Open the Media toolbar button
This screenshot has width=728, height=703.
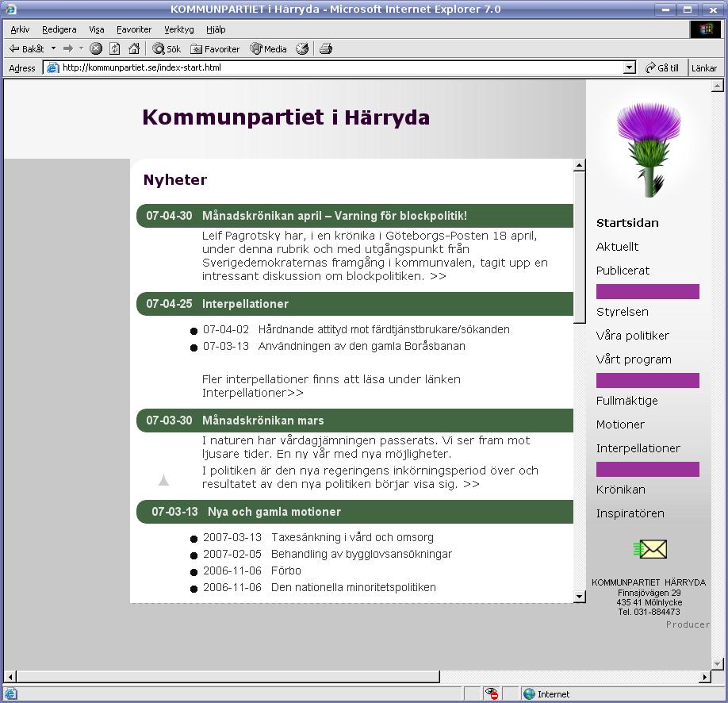click(268, 48)
